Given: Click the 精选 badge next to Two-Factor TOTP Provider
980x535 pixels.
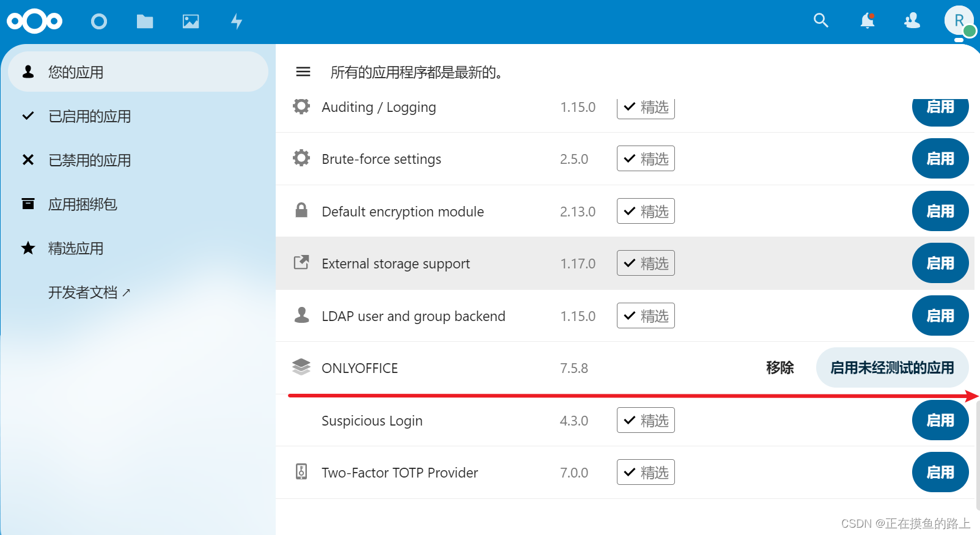Looking at the screenshot, I should coord(646,471).
